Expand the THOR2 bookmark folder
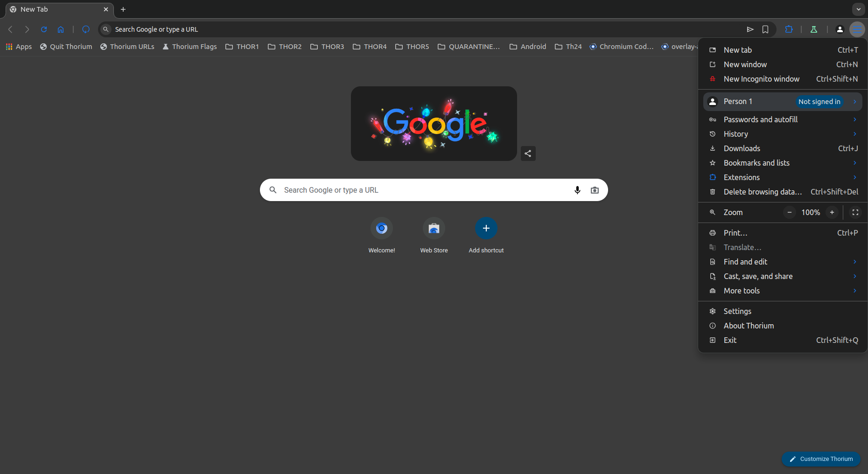Screen dimensions: 868x474 284,47
